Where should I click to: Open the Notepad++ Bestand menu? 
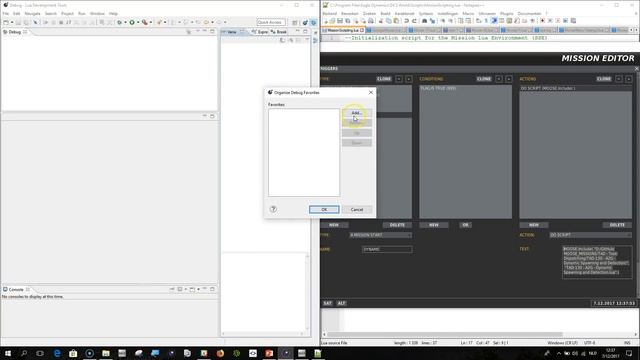coord(330,13)
